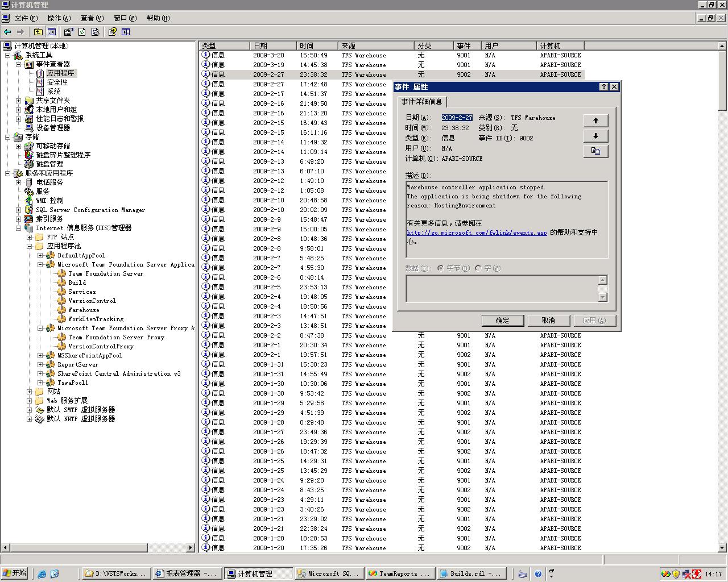728x582 pixels.
Task: Select WorkItemTracking in the tree
Action: (x=96, y=319)
